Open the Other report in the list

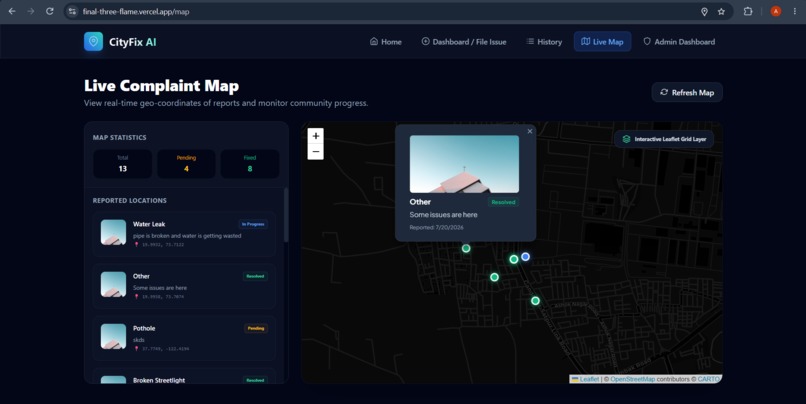tap(184, 286)
